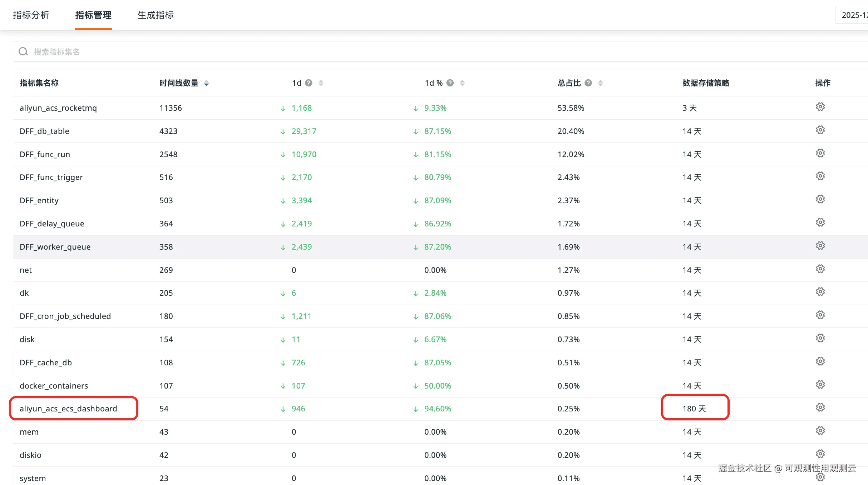Open settings for DFF_func_run metric set

(820, 153)
